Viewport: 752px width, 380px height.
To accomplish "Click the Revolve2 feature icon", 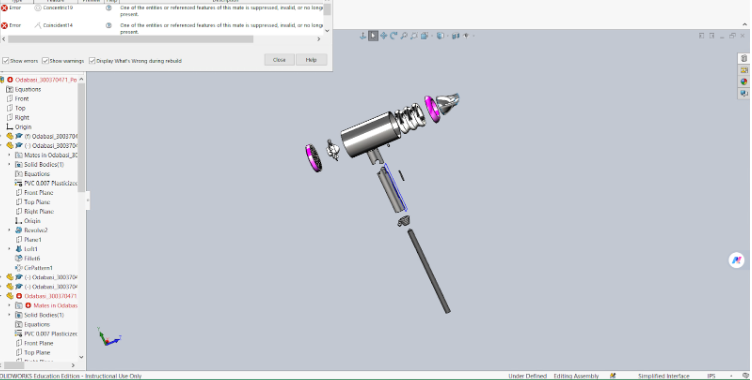I will [19, 230].
